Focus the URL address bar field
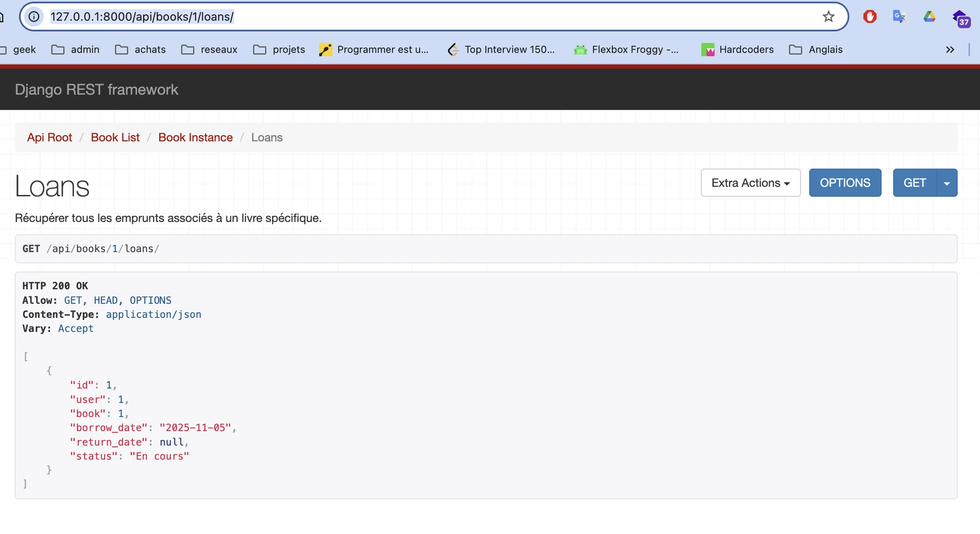The width and height of the screenshot is (980, 534). click(408, 17)
